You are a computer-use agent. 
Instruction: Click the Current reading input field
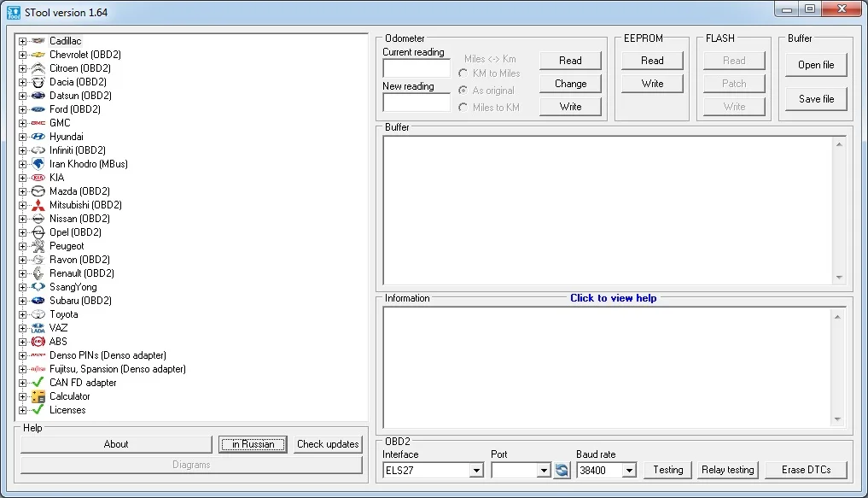[417, 68]
